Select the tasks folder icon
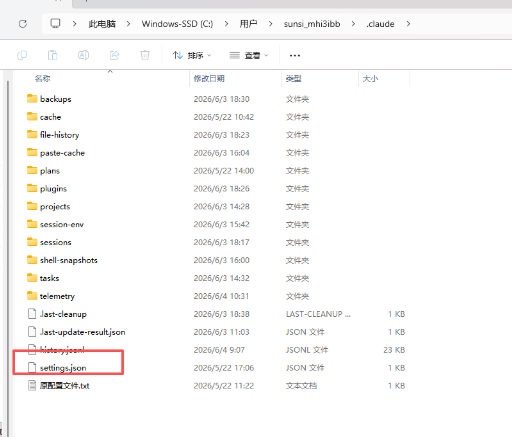 click(x=32, y=278)
